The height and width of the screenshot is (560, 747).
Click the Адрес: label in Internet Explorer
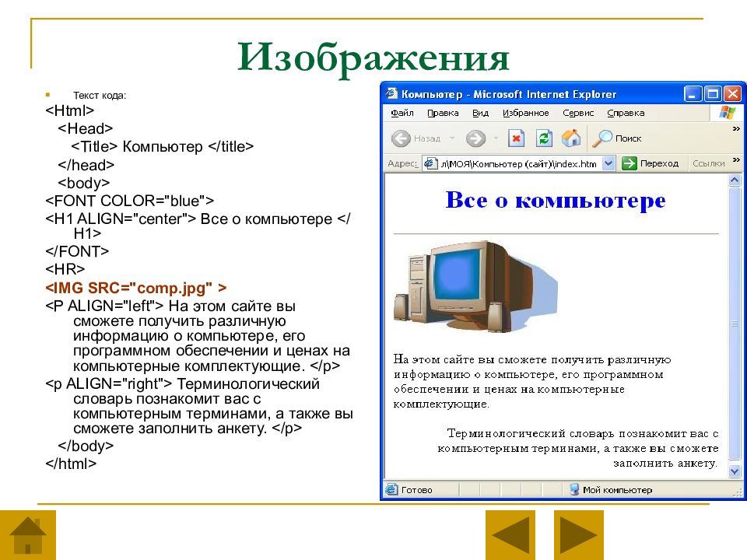tap(402, 163)
